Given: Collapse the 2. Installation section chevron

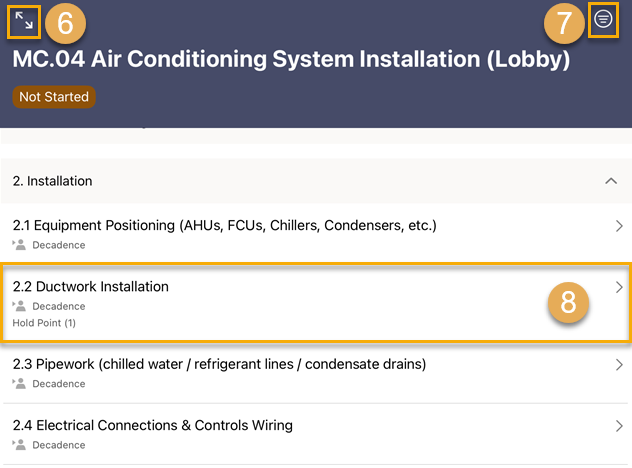Looking at the screenshot, I should (x=611, y=181).
